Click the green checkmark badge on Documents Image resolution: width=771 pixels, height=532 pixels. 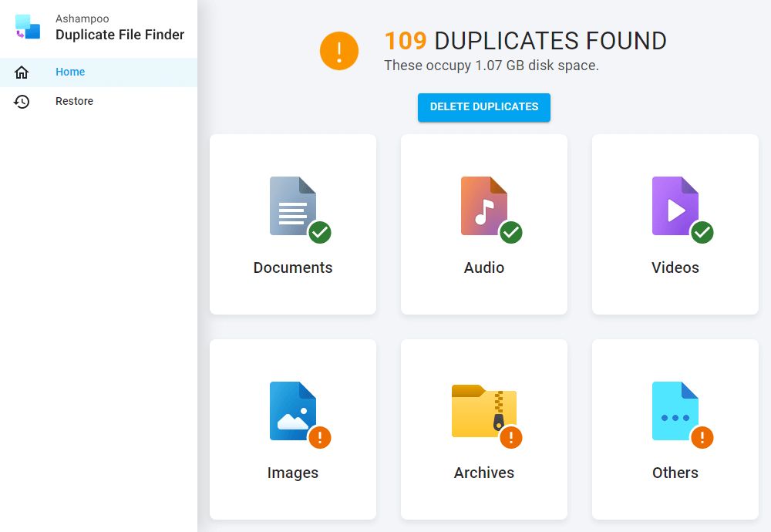pyautogui.click(x=320, y=232)
